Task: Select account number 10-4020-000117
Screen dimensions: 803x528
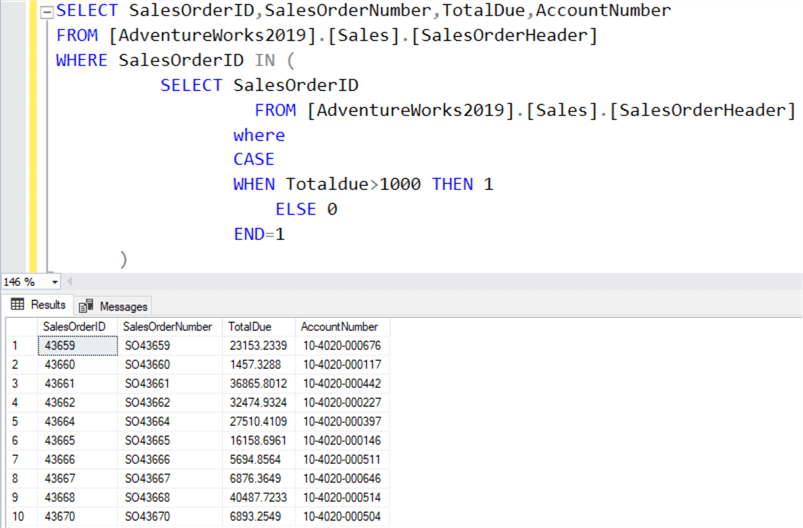Action: point(343,365)
